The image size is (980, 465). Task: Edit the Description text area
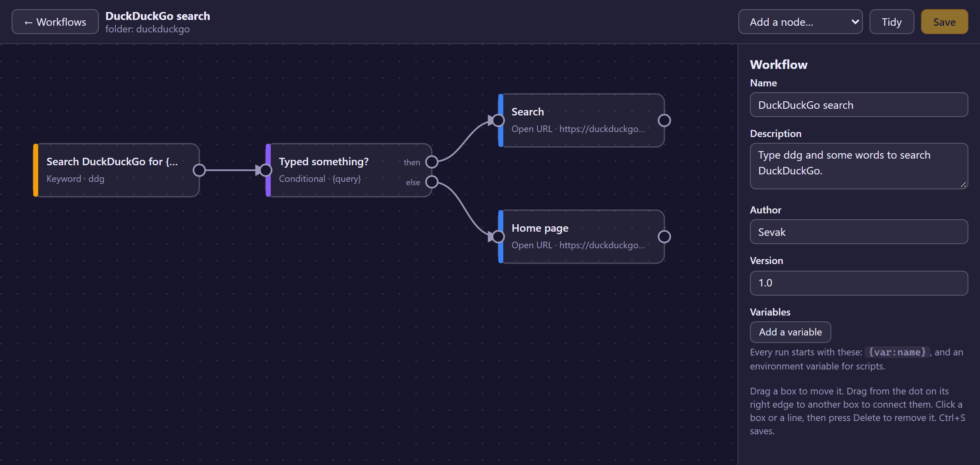click(x=859, y=166)
